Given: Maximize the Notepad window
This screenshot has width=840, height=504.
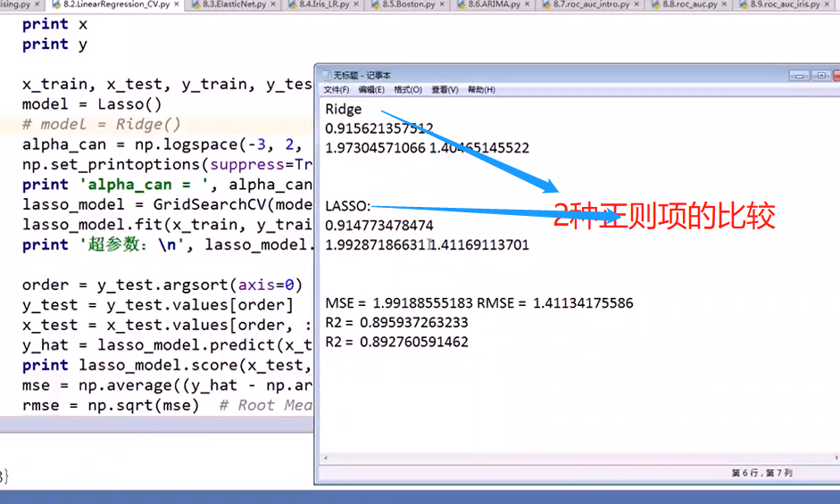Looking at the screenshot, I should click(821, 76).
